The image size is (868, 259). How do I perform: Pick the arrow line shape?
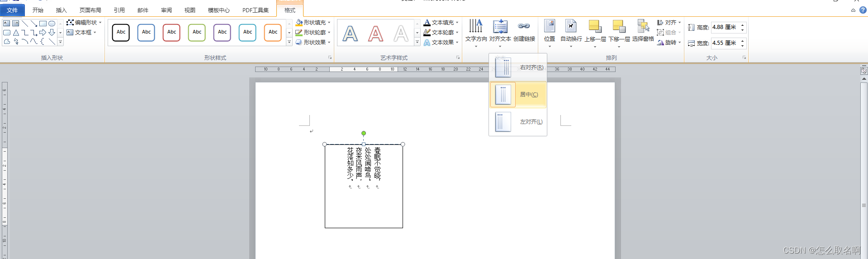point(34,23)
